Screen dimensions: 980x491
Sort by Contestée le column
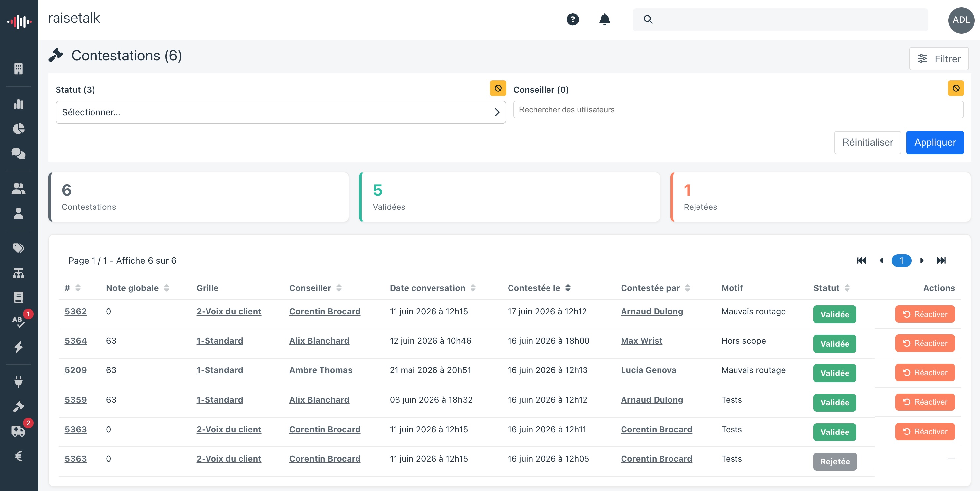568,288
